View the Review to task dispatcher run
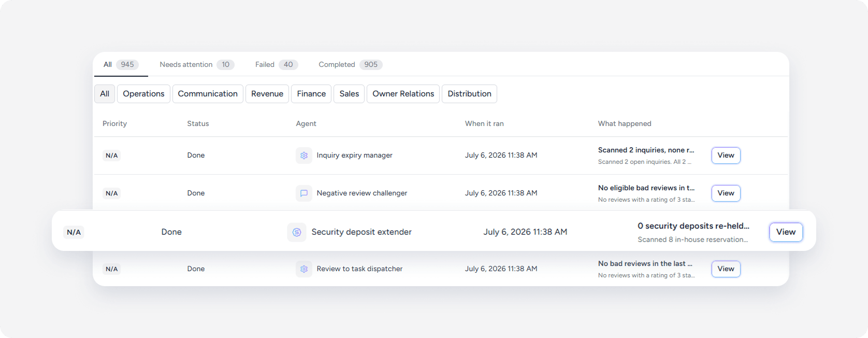The width and height of the screenshot is (868, 338). pos(726,269)
